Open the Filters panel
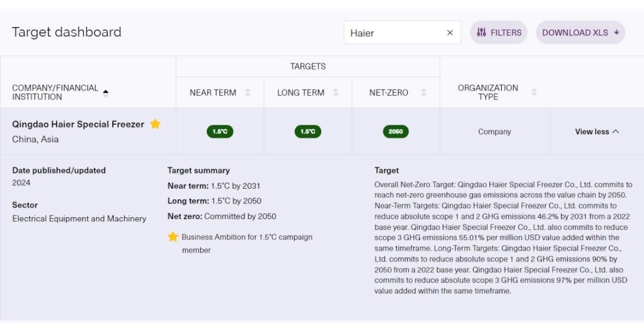644x323 pixels. (x=499, y=33)
